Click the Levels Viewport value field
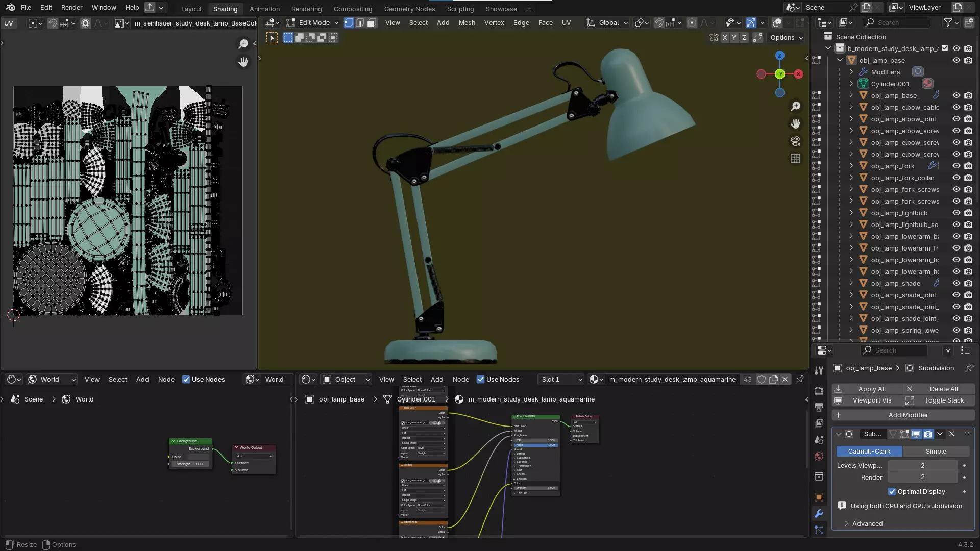Viewport: 980px width, 551px height. (x=922, y=466)
